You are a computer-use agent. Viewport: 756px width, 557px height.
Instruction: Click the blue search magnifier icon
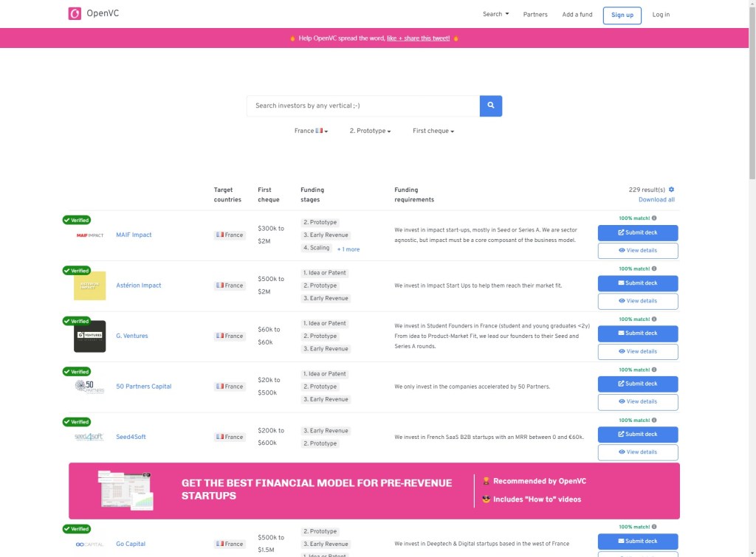[x=490, y=105]
